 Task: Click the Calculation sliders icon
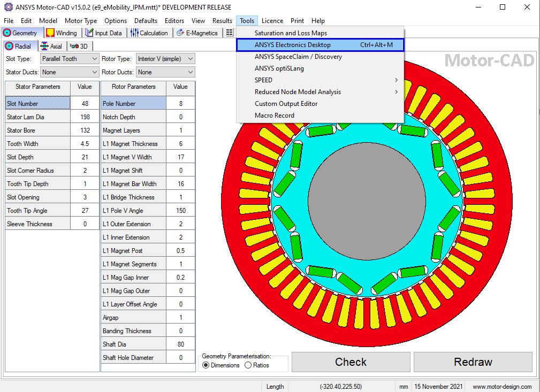coord(134,33)
